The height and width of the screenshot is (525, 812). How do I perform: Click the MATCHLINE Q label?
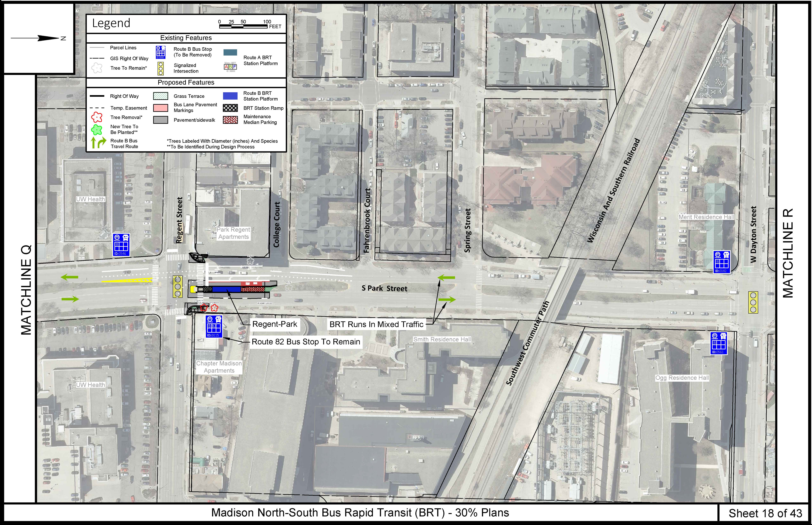(x=26, y=290)
